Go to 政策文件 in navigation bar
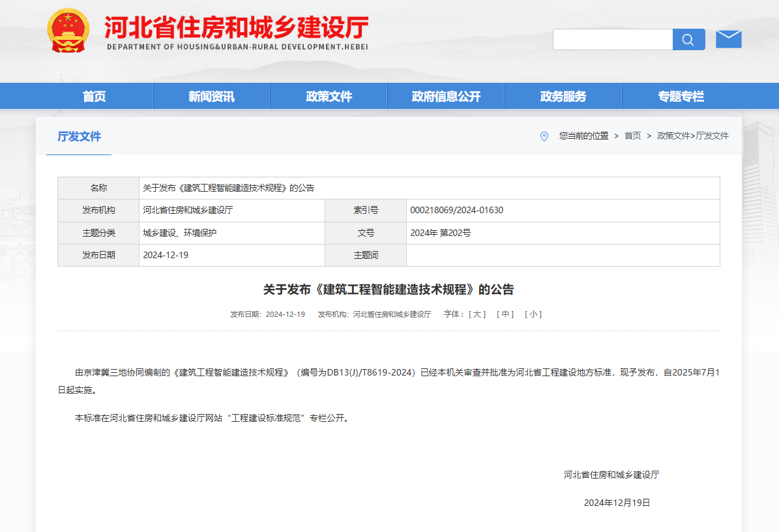The width and height of the screenshot is (779, 532). [329, 96]
